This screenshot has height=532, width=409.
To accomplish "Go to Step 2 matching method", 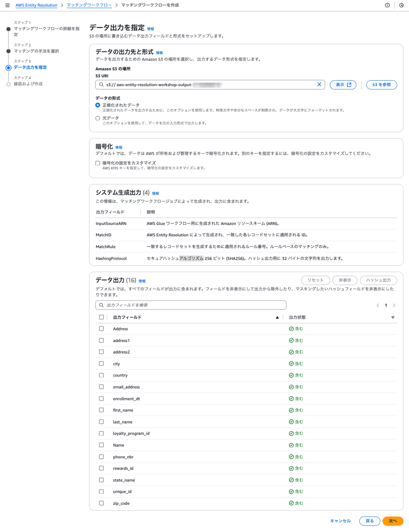I will pos(36,51).
